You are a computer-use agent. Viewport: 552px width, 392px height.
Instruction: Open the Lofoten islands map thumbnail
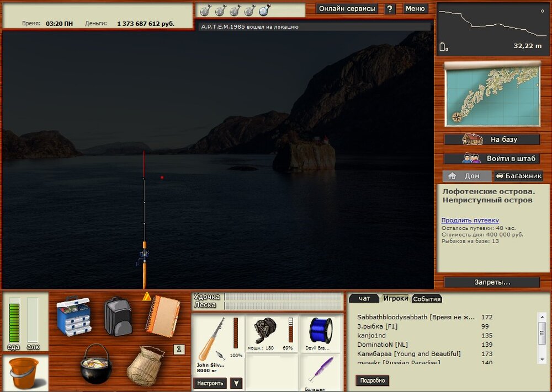(x=492, y=95)
